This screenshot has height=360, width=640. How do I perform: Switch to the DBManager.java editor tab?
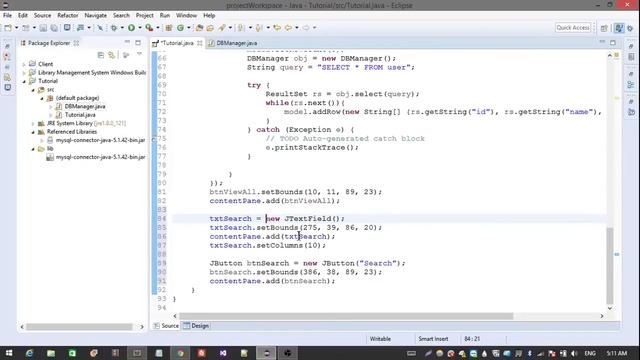[233, 43]
